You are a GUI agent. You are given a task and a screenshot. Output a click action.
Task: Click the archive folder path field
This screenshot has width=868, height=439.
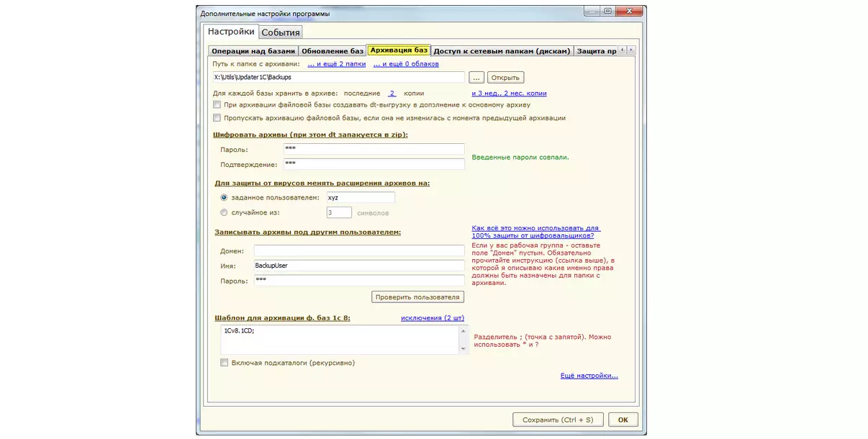click(x=338, y=77)
